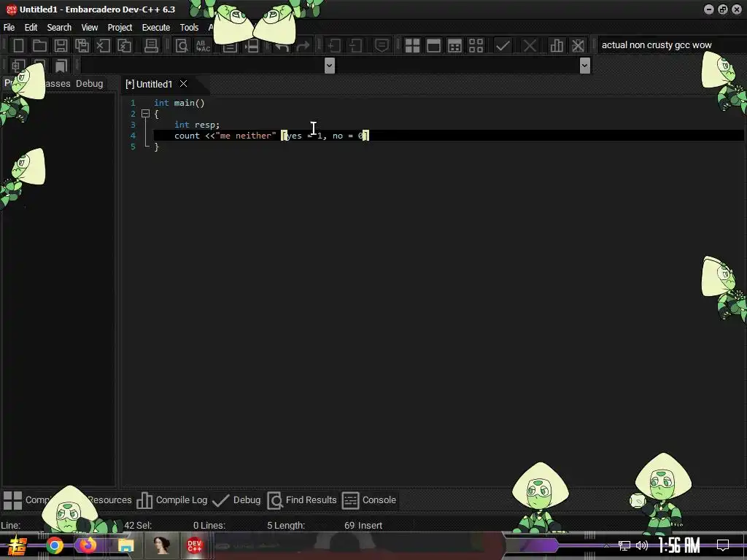Open the Execute menu
747x560 pixels.
pyautogui.click(x=156, y=27)
